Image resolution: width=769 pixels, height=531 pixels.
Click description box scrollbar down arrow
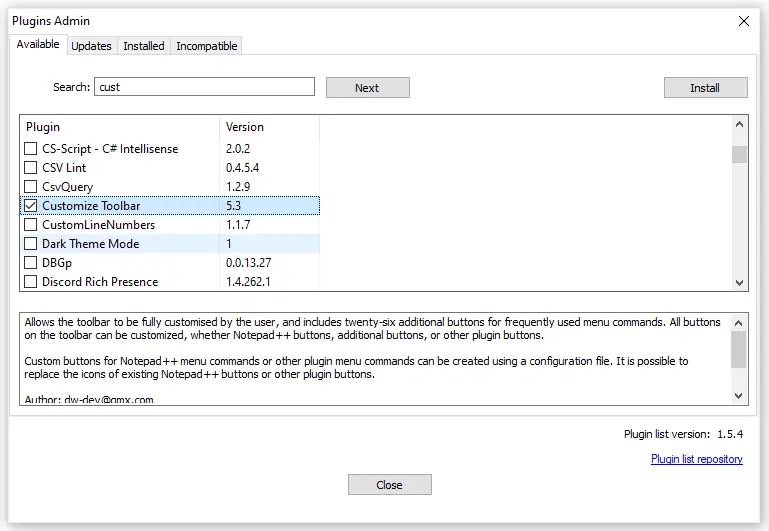[739, 396]
